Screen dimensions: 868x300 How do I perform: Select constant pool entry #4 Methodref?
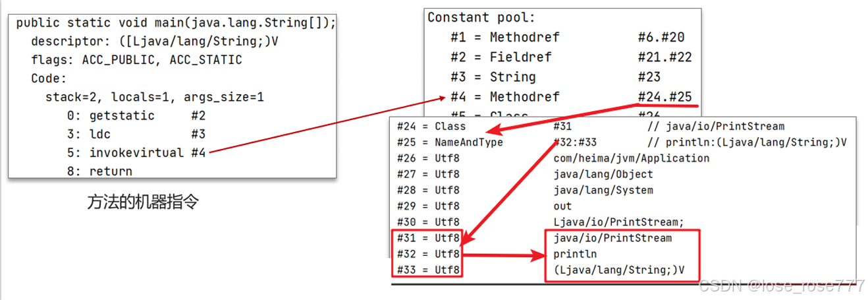coord(504,97)
